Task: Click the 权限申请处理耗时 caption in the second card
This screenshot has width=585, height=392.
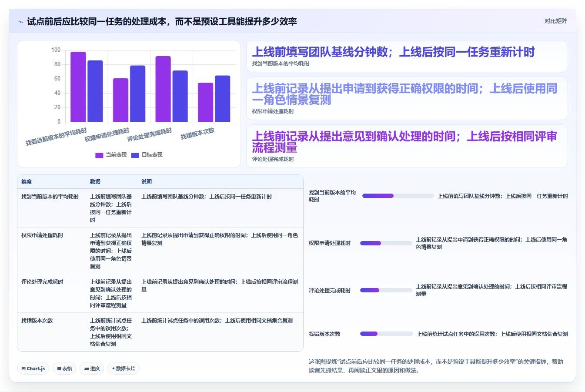Action: (273, 111)
